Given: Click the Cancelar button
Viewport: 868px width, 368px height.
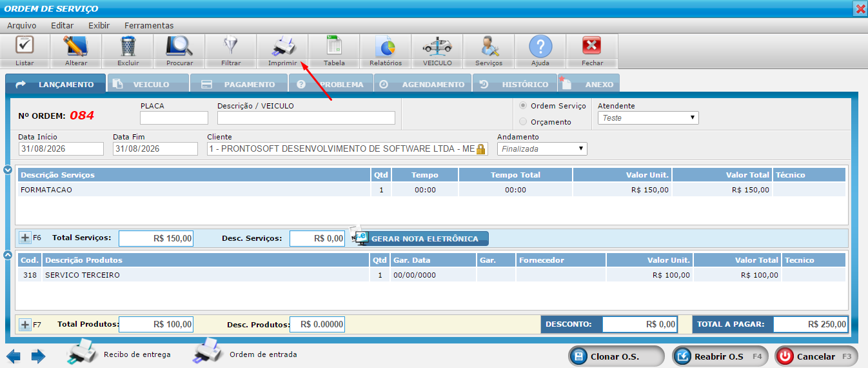Looking at the screenshot, I should point(816,356).
